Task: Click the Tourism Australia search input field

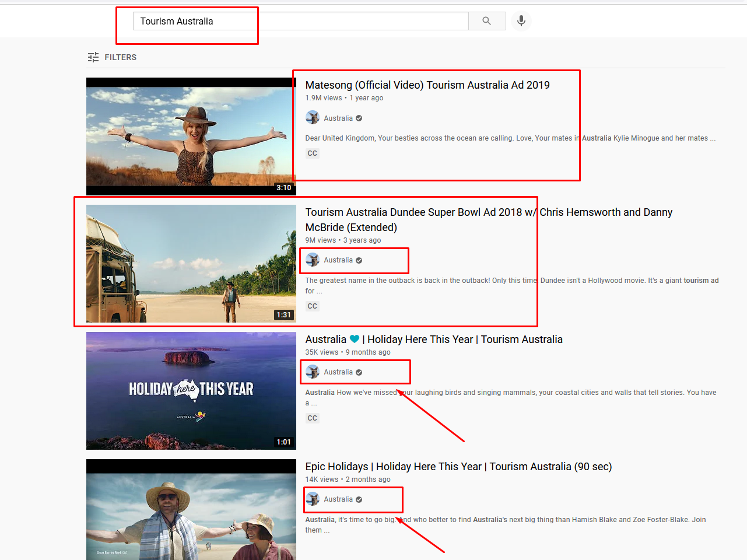Action: [300, 21]
